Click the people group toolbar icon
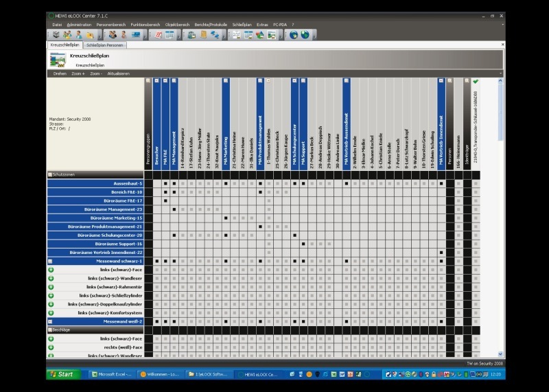Screen dimensions: 549x392 click(x=67, y=35)
